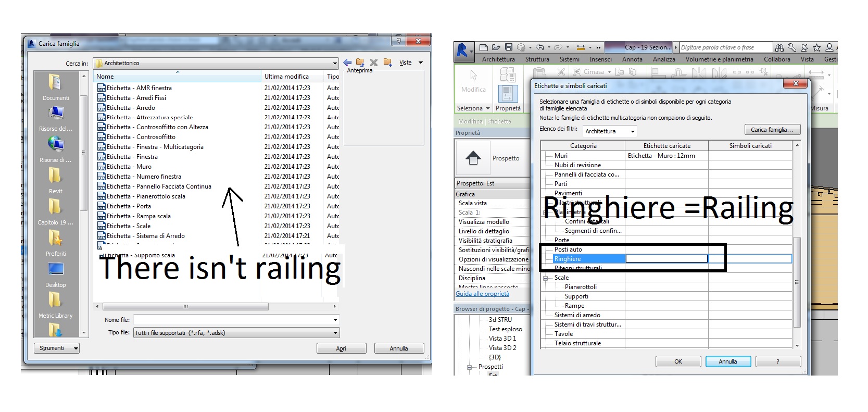Open Preferiti in the places sidebar

point(56,243)
